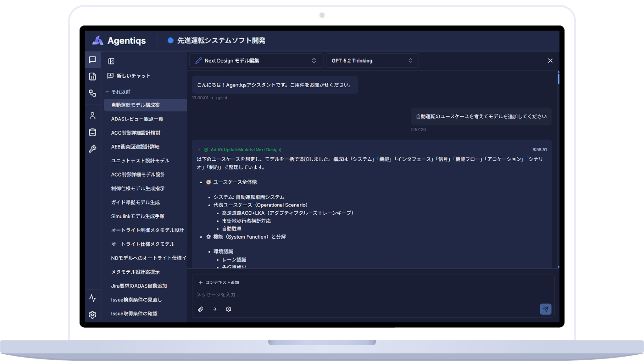The width and height of the screenshot is (644, 361).
Task: Open the database icon in sidebar
Action: click(x=92, y=132)
